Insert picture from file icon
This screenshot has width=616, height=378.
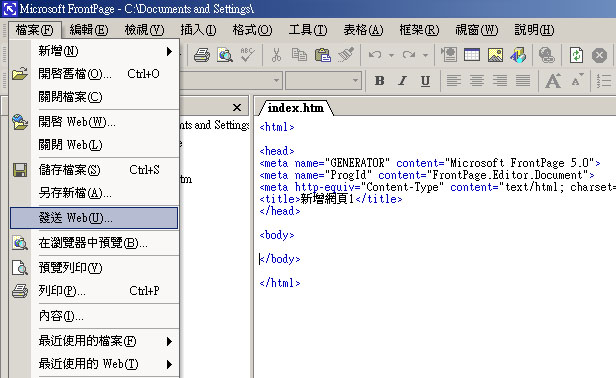(495, 55)
